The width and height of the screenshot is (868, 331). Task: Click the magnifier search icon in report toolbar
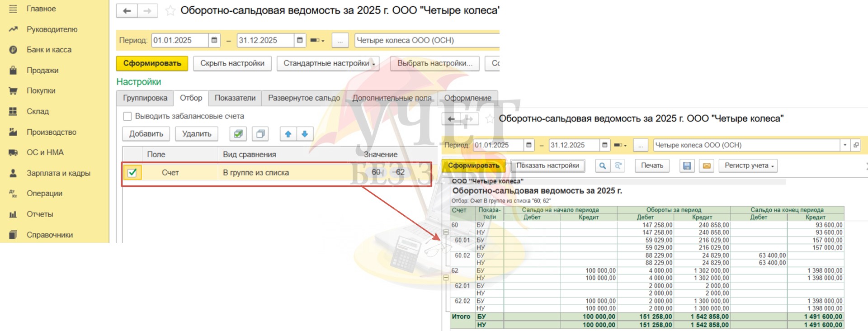602,166
